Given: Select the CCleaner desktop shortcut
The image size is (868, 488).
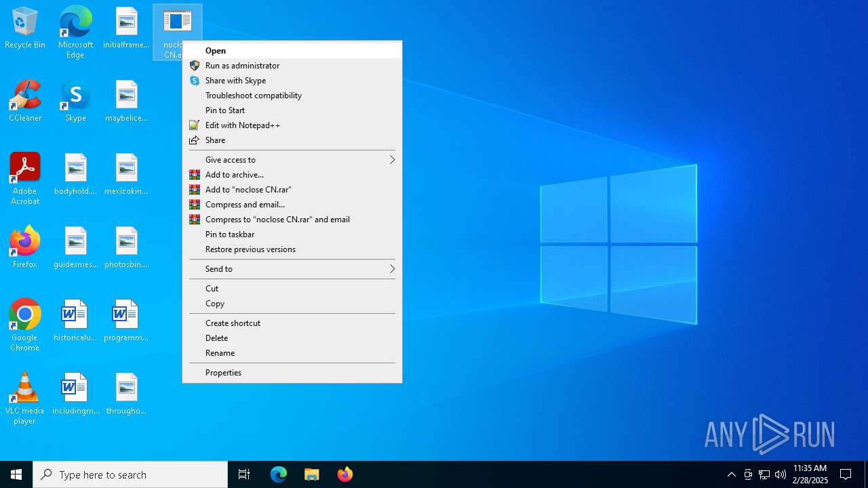Looking at the screenshot, I should tap(25, 102).
